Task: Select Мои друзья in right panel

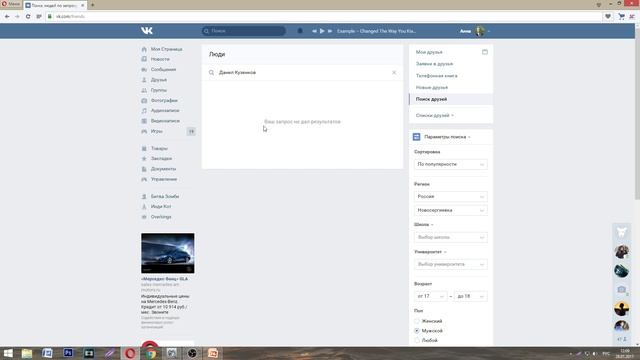Action: click(x=429, y=52)
